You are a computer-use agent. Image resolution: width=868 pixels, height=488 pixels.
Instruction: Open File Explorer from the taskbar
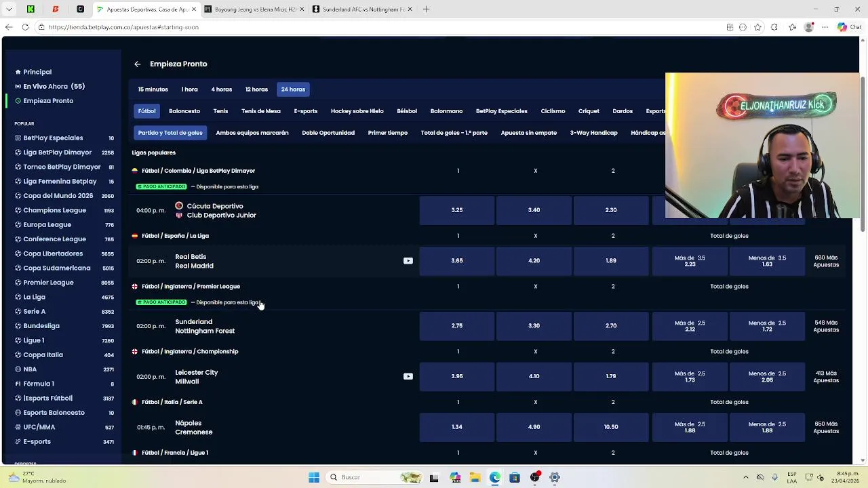coord(475,477)
